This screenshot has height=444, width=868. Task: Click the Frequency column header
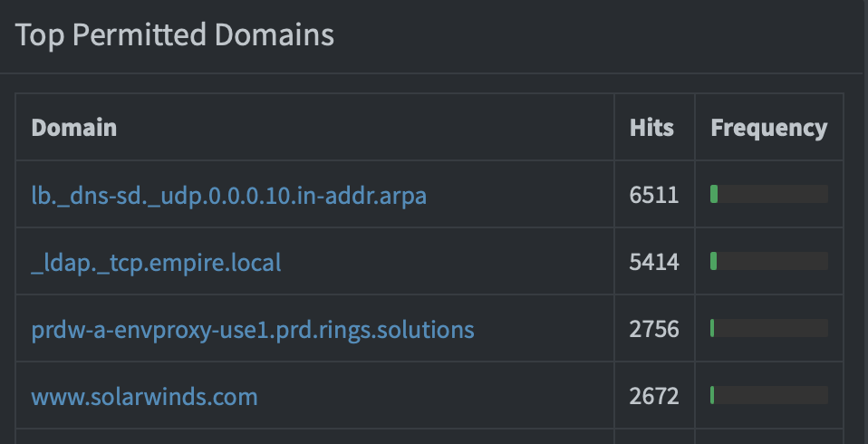coord(769,129)
